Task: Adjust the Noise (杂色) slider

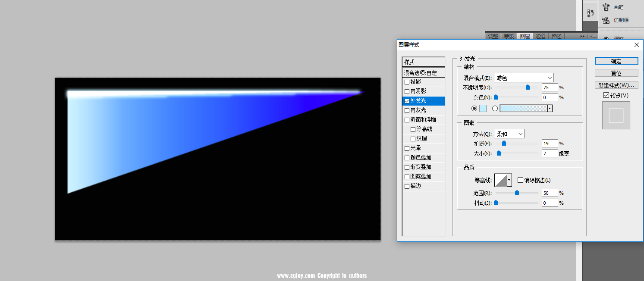Action: 496,97
